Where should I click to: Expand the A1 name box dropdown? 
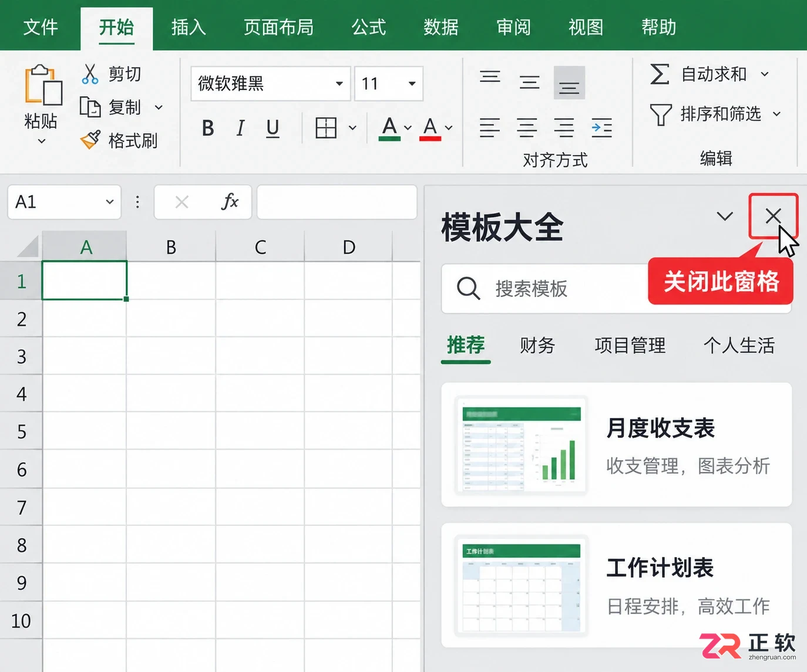pos(109,202)
